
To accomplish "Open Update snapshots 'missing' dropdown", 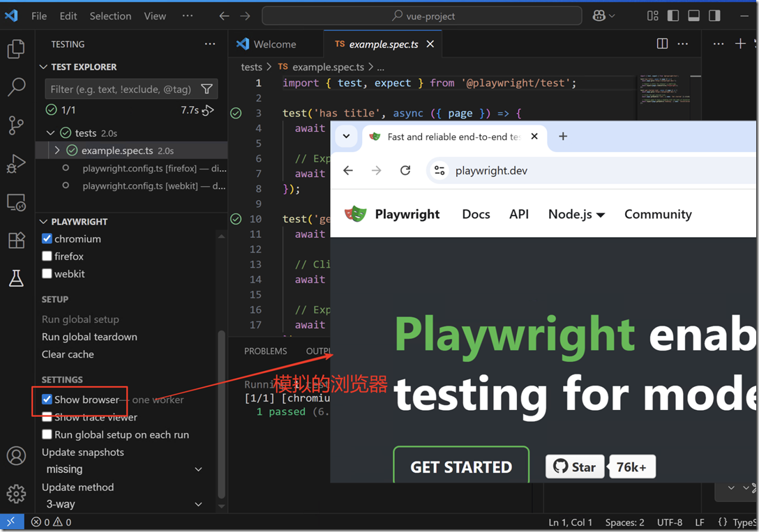I will coord(124,469).
